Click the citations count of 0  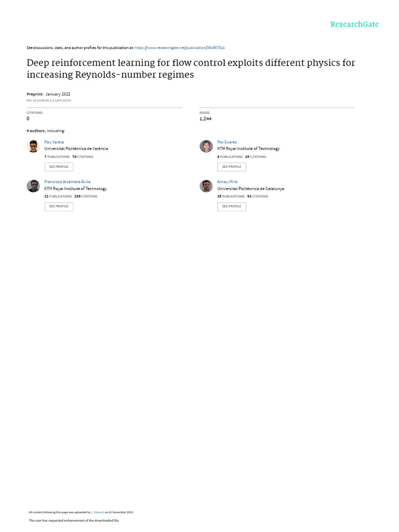pyautogui.click(x=28, y=119)
